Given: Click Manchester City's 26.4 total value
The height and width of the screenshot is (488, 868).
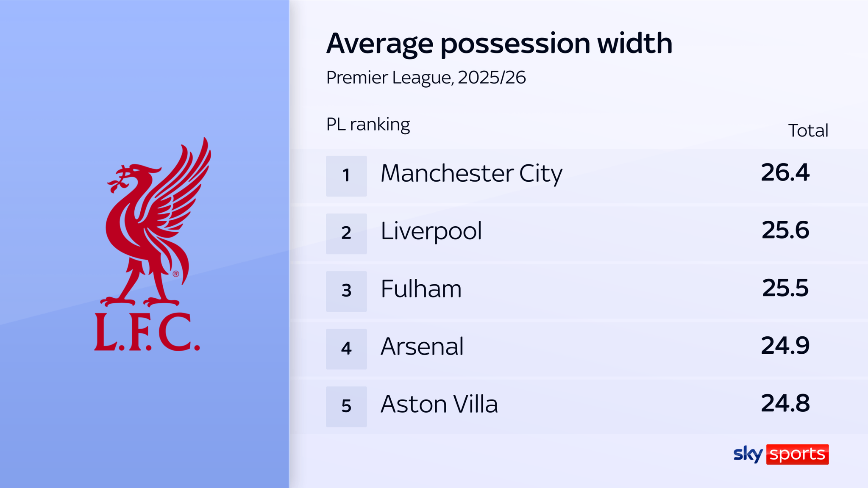Looking at the screenshot, I should point(785,173).
